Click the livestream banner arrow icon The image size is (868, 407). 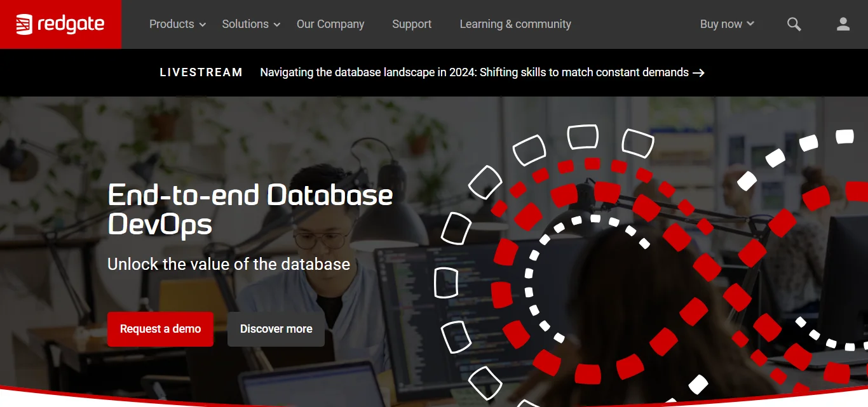[699, 72]
